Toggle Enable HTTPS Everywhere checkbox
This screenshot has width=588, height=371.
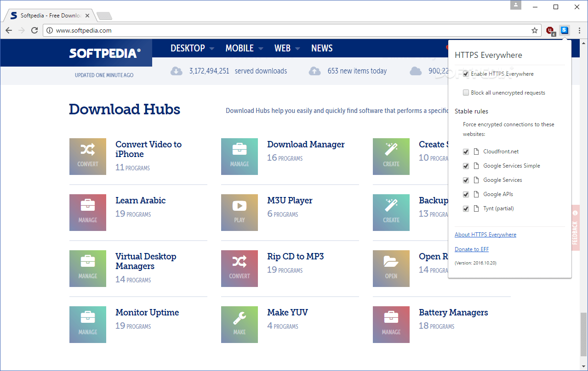[x=466, y=74]
